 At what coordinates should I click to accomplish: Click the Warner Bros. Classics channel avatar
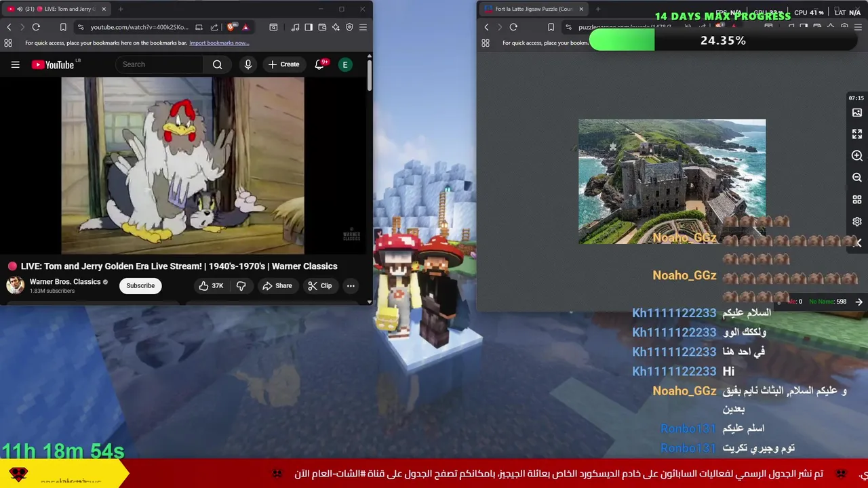pyautogui.click(x=16, y=285)
